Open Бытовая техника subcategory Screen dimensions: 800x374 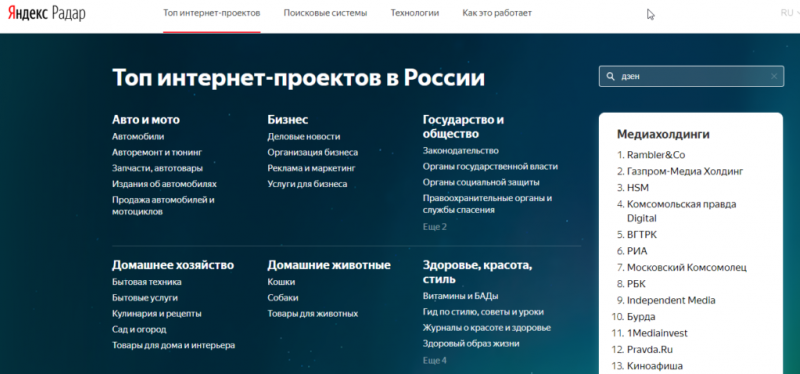click(147, 282)
